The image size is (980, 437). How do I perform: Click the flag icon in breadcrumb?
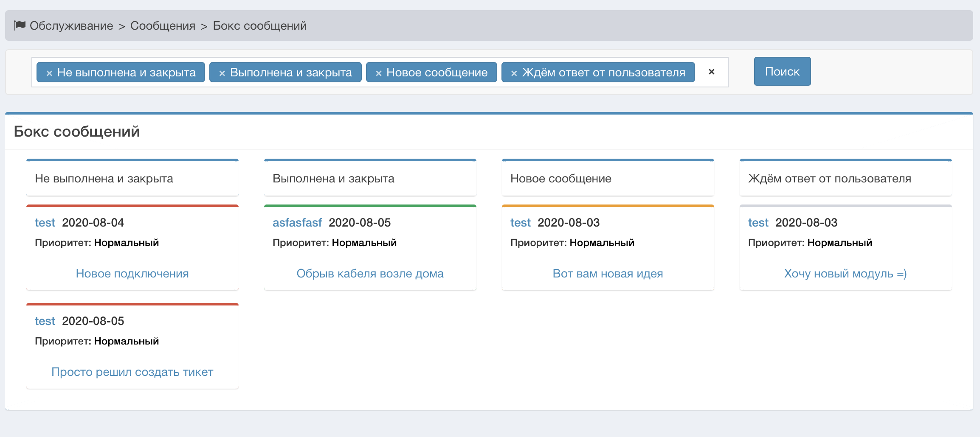(x=20, y=25)
